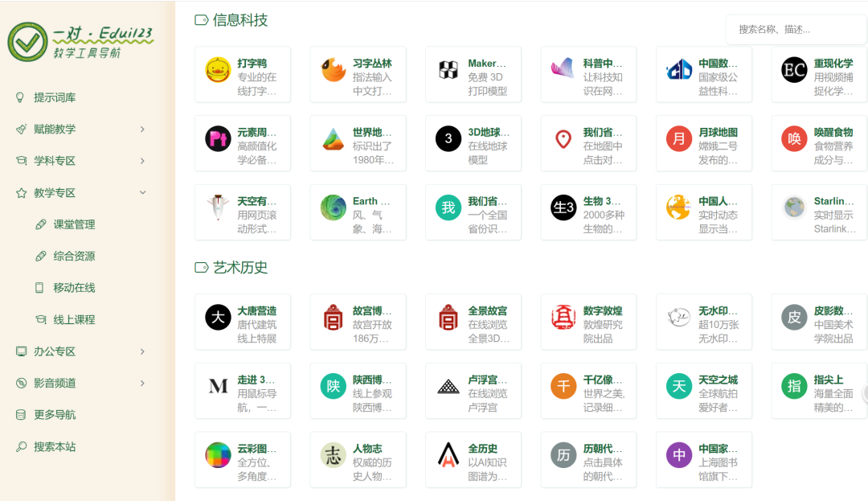Click the search input box top right

pyautogui.click(x=796, y=29)
